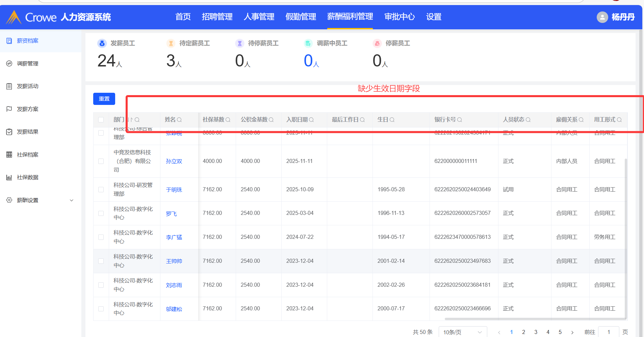Viewport: 644px width, 337px height.
Task: Open the 10条/页 page size dropdown
Action: pos(462,332)
